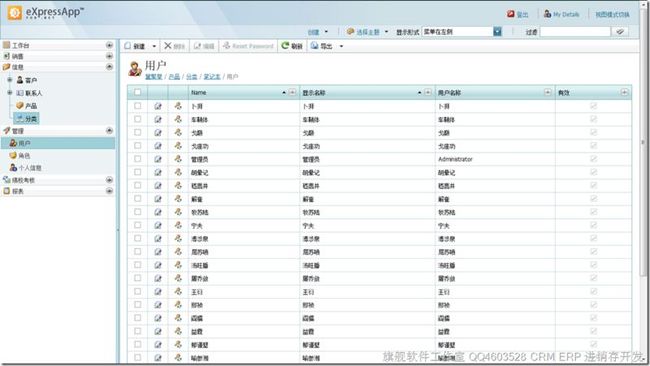The image size is (650, 366).
Task: Toggle the select-all checkbox in table header
Action: 138,92
